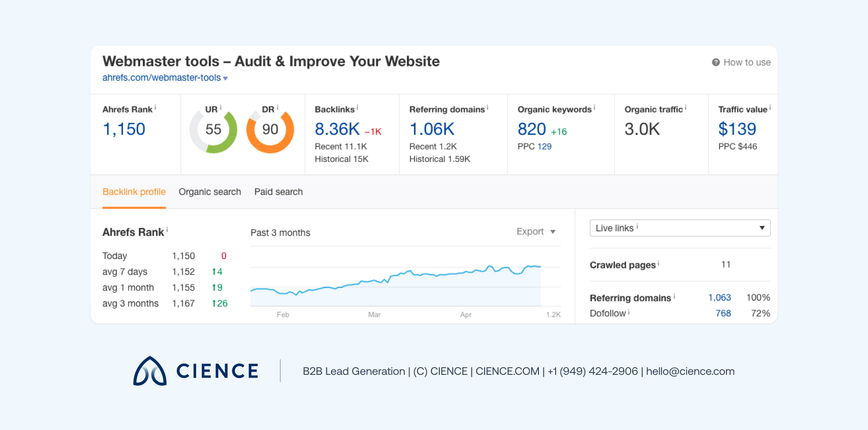This screenshot has height=430, width=868.
Task: Click info icon beside Ahrefs Rank header metric
Action: [156, 108]
